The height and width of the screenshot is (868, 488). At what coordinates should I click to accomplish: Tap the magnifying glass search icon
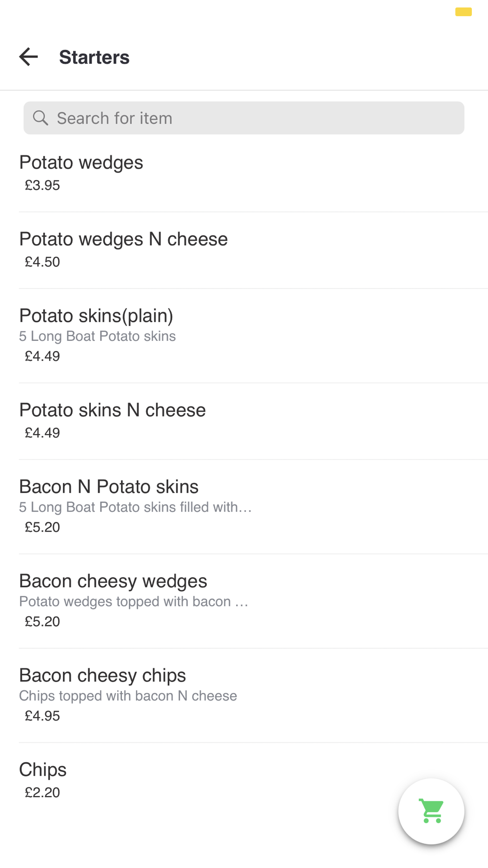[x=41, y=118]
